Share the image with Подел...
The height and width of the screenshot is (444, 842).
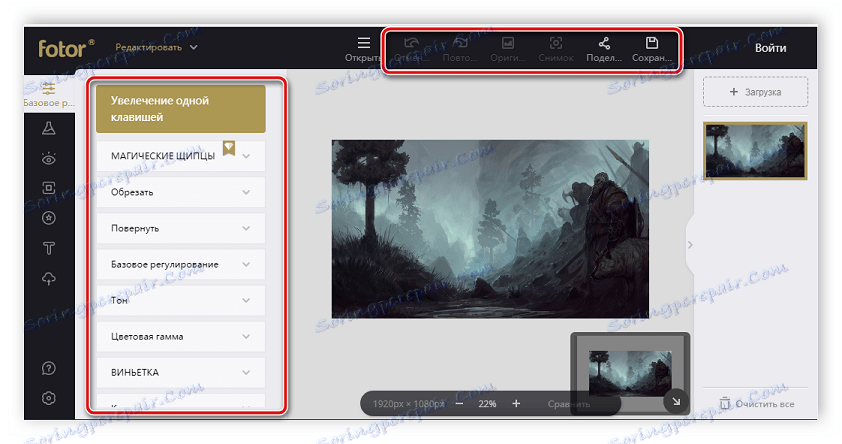pos(604,48)
